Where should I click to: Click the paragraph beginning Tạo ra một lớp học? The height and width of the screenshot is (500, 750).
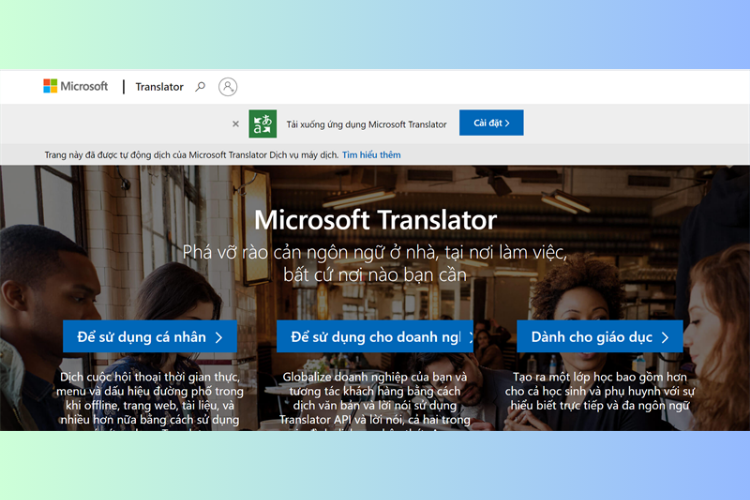[600, 391]
